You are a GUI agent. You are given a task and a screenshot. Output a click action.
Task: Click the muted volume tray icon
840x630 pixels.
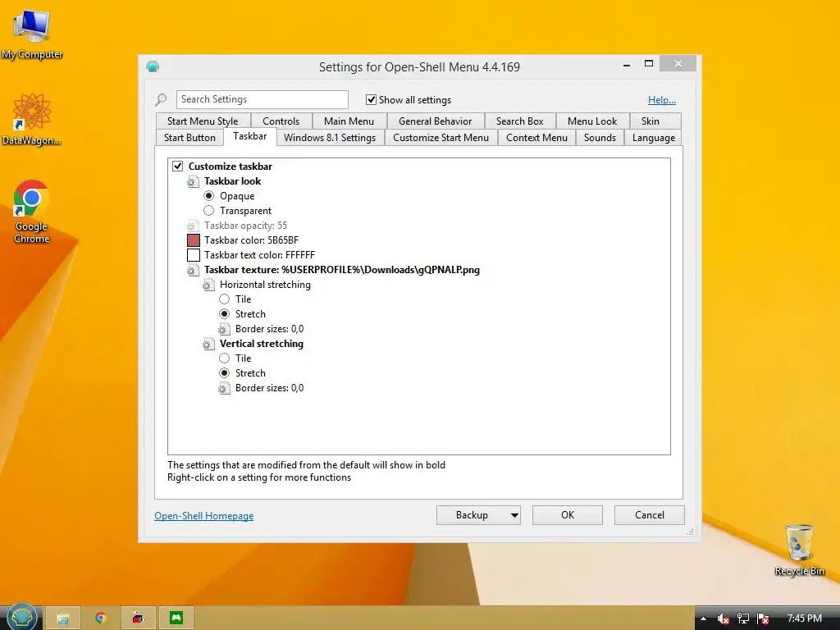pos(724,619)
